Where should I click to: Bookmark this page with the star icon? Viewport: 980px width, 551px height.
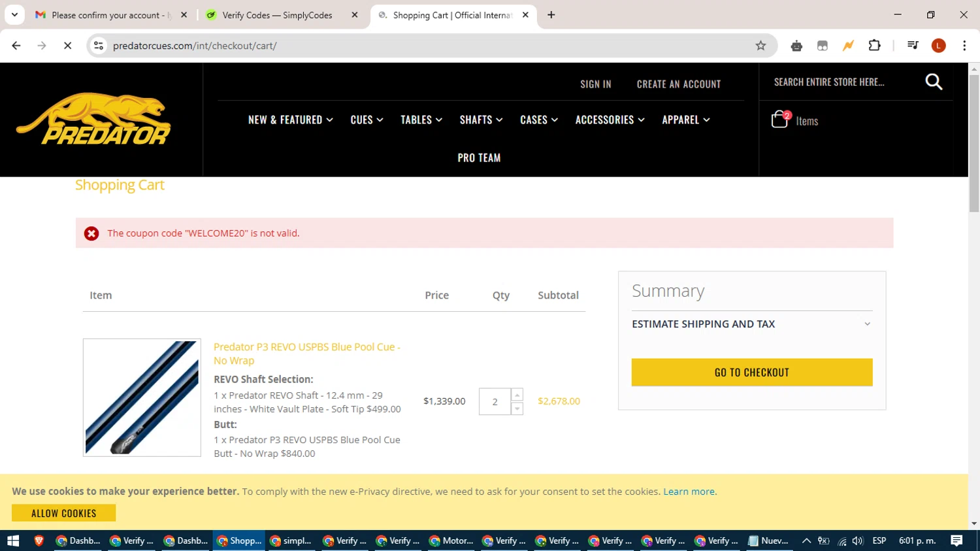tap(760, 46)
